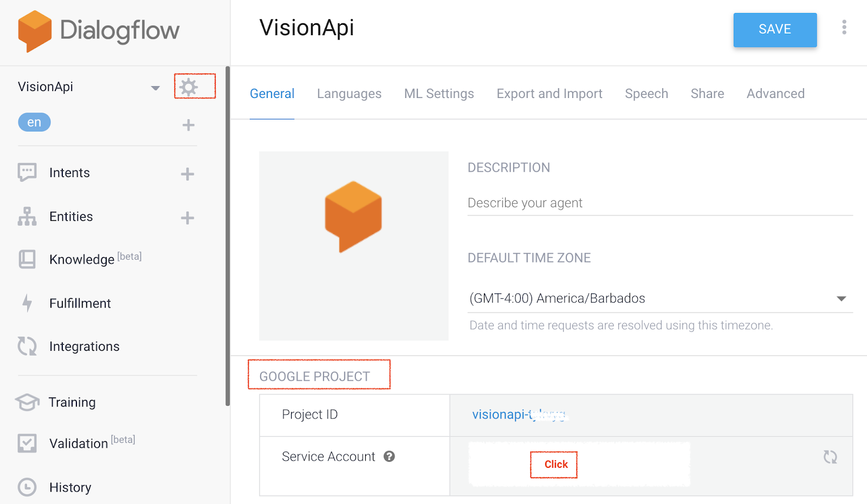Viewport: 867px width, 504px height.
Task: Click the Service Account help question mark
Action: [x=389, y=456]
